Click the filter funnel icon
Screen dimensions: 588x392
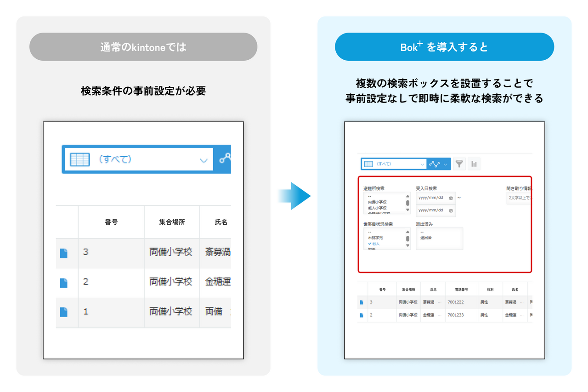459,164
